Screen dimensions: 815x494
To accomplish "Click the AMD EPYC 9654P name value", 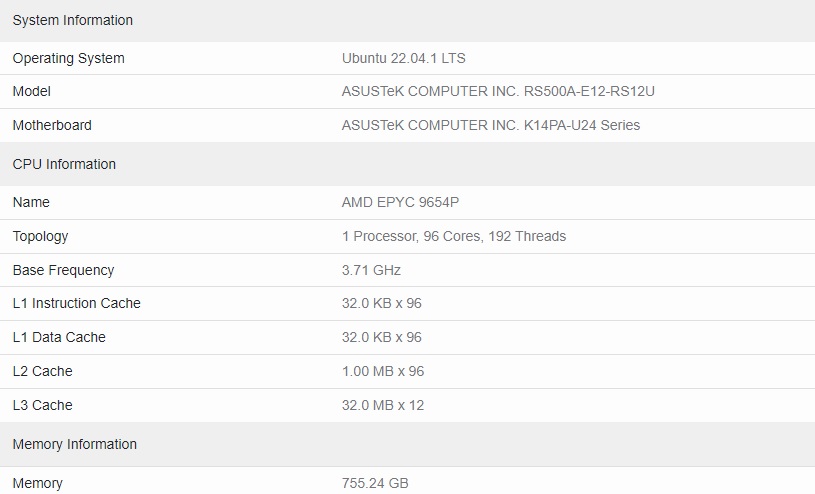I will 400,202.
